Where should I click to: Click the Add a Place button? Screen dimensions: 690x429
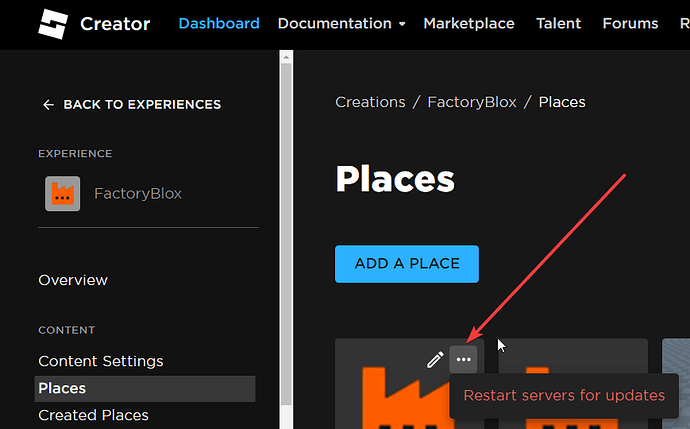[407, 264]
